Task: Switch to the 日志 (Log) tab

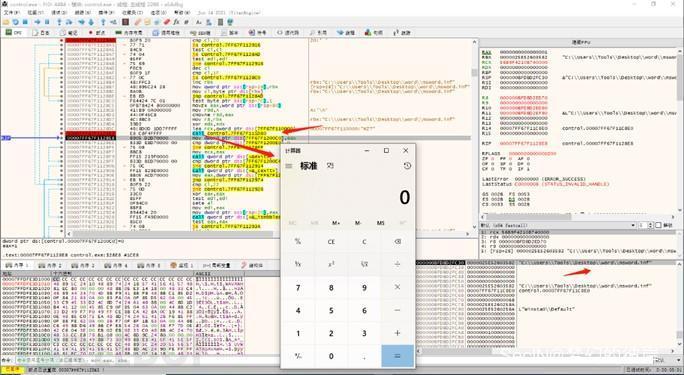Action: click(x=41, y=33)
